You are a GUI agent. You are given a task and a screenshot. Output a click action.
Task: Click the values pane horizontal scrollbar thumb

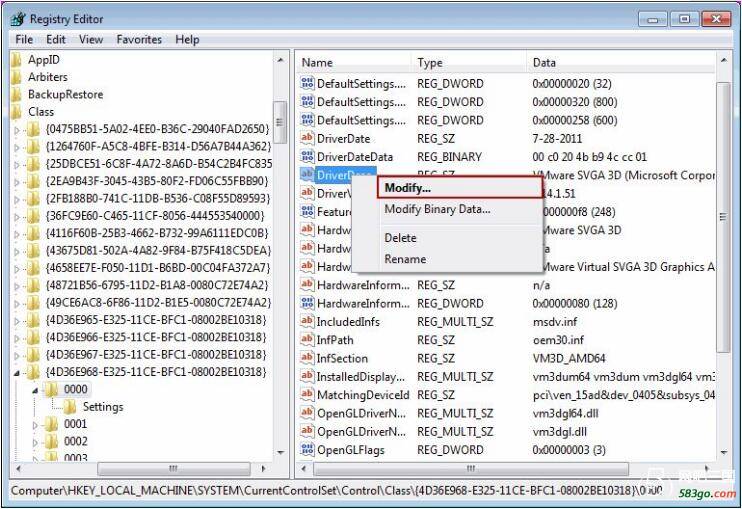[471, 468]
